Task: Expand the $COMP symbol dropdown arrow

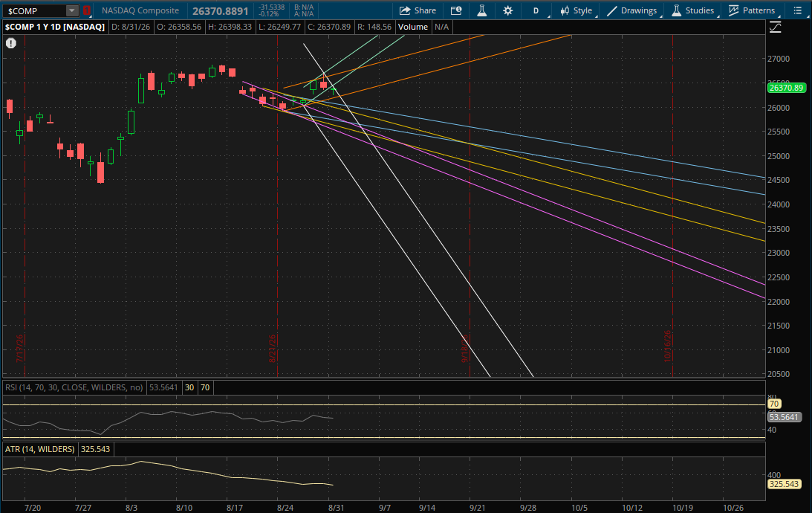Action: [x=72, y=10]
